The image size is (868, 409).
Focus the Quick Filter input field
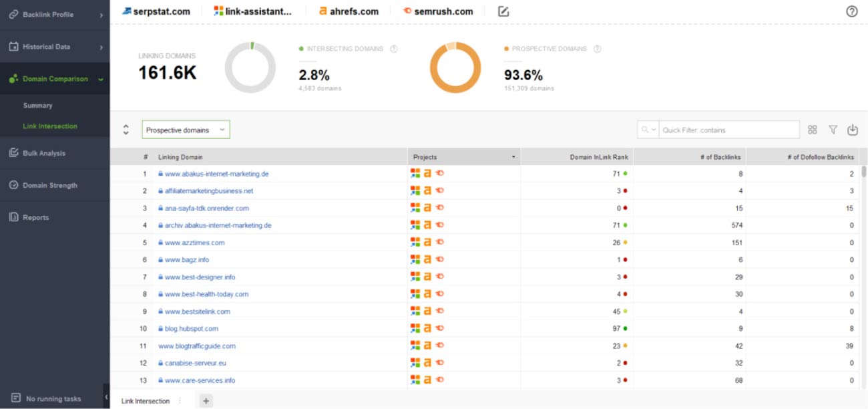tap(729, 130)
